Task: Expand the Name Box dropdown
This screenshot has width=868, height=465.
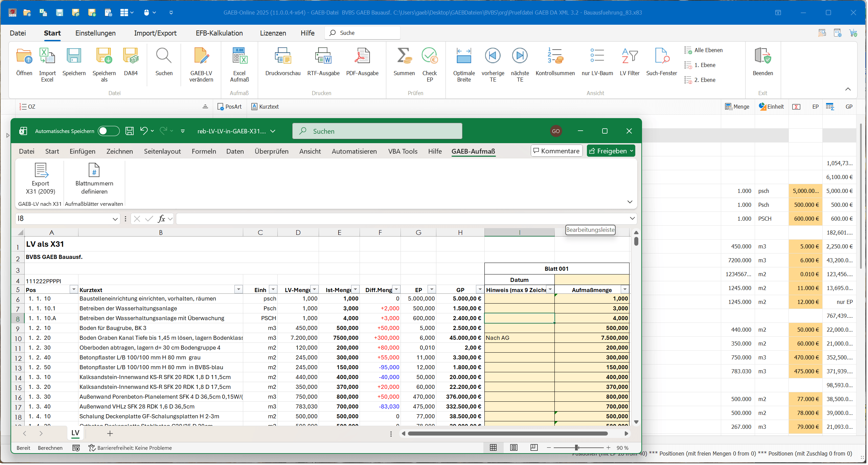Action: pyautogui.click(x=115, y=219)
